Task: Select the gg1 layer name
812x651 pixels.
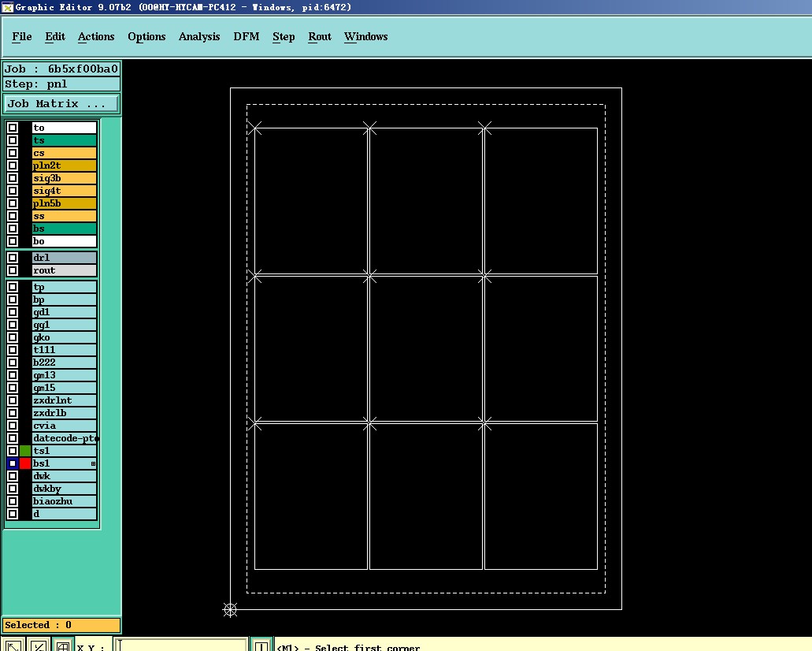Action: (65, 325)
